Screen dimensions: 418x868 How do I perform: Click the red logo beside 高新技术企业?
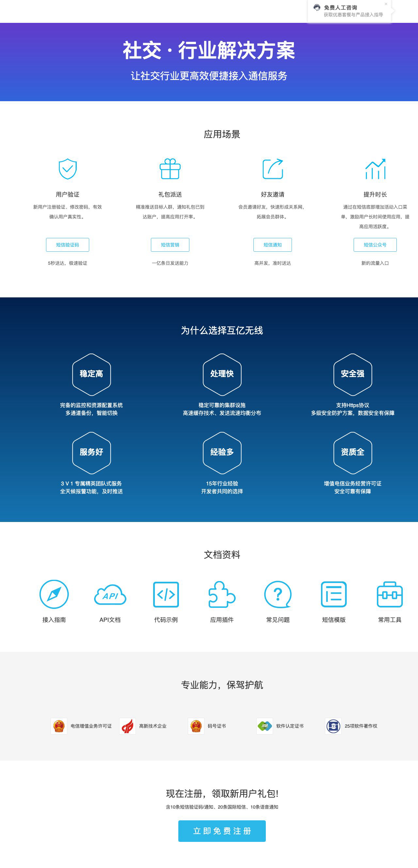click(127, 726)
